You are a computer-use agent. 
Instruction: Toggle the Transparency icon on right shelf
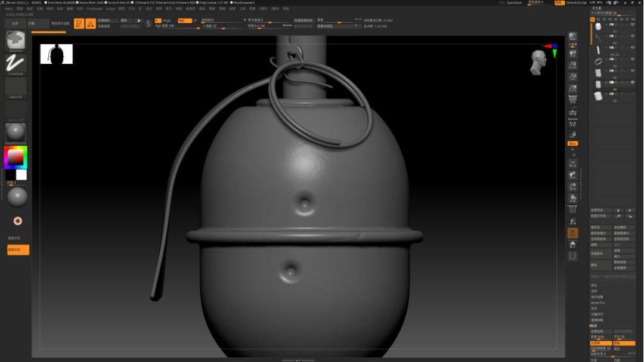point(572,222)
